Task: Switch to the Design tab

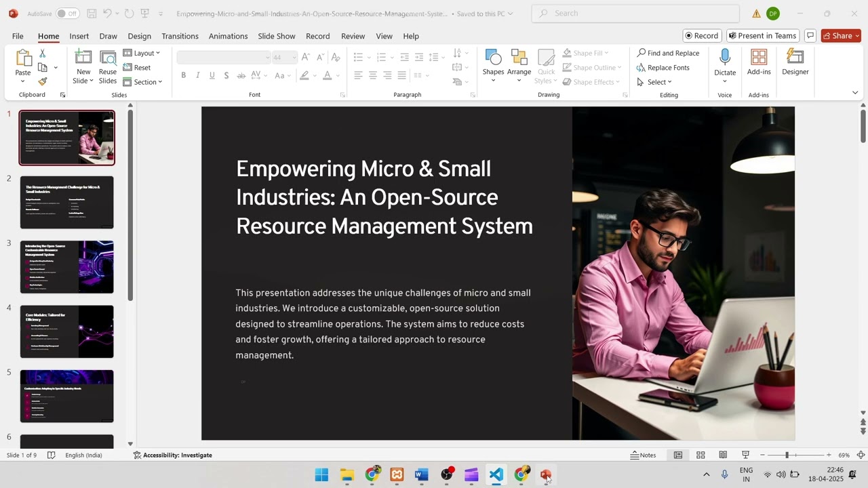Action: tap(139, 36)
